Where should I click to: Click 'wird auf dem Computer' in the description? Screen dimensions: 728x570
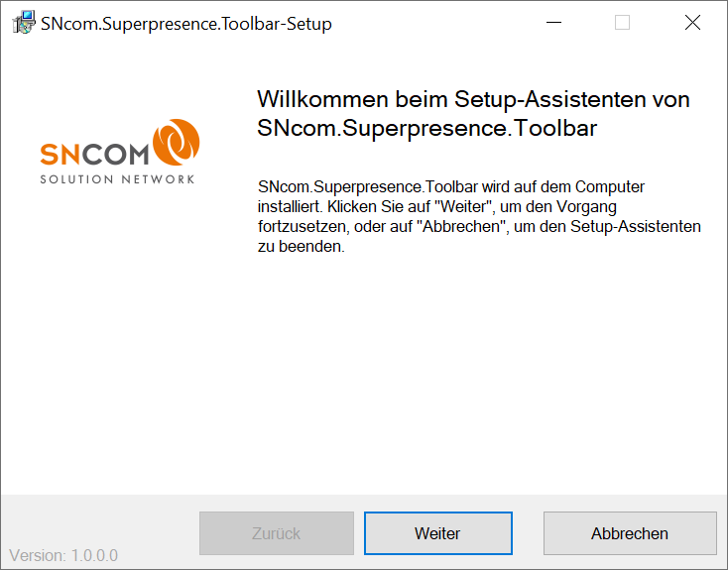coord(563,186)
